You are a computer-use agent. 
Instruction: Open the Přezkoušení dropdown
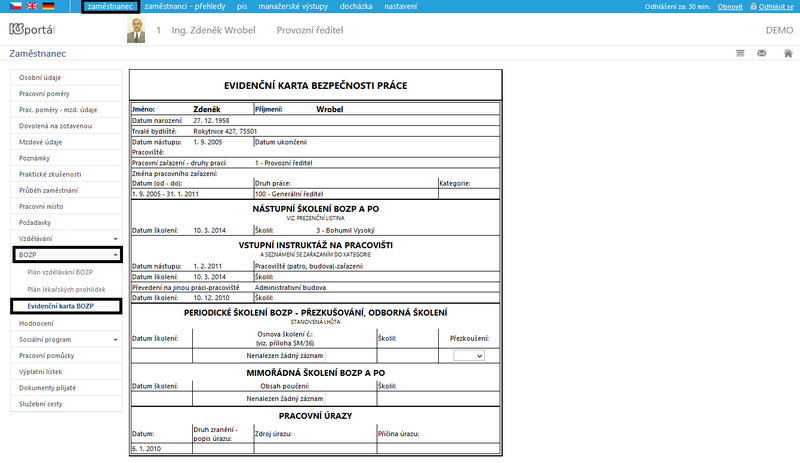pos(469,356)
